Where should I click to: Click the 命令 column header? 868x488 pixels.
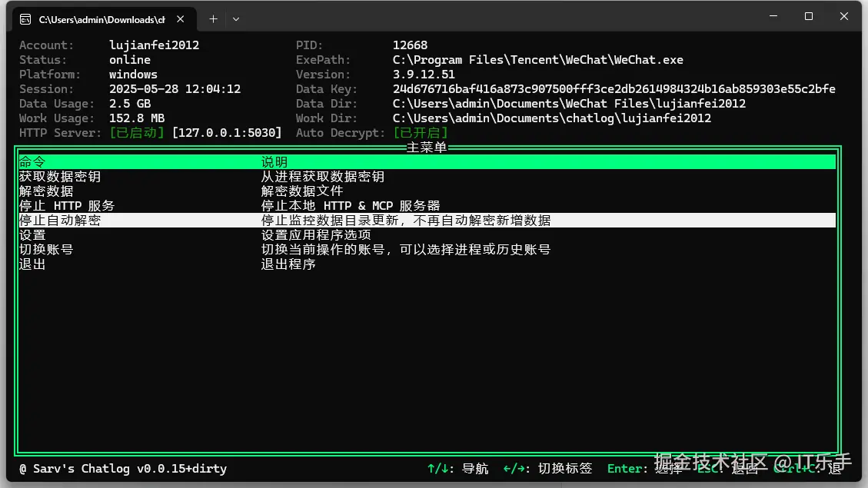click(32, 161)
